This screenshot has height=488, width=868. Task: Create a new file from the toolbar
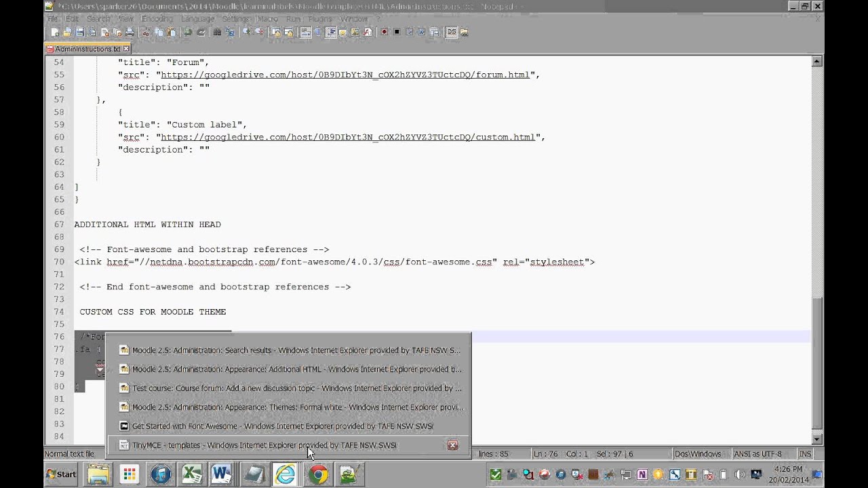coord(54,31)
